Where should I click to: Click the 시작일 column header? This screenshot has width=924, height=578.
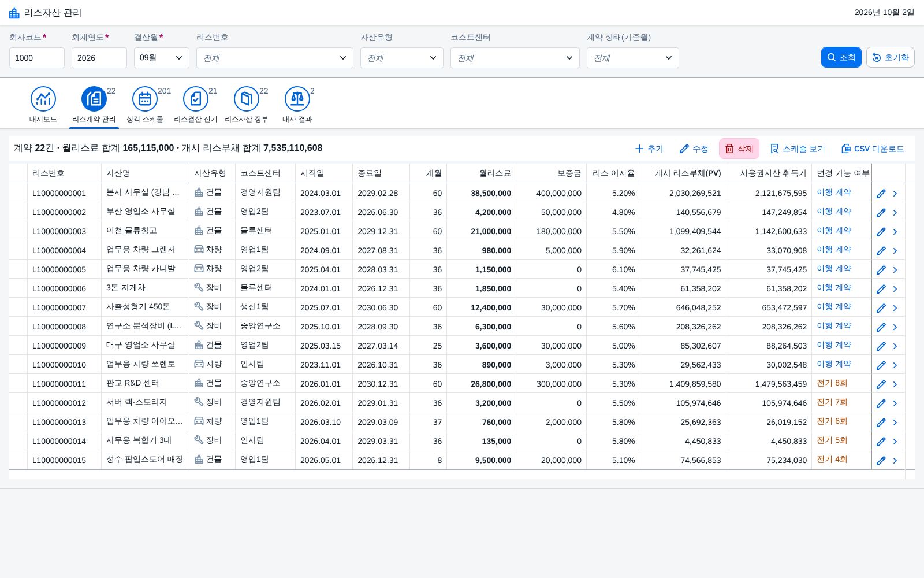[323, 173]
